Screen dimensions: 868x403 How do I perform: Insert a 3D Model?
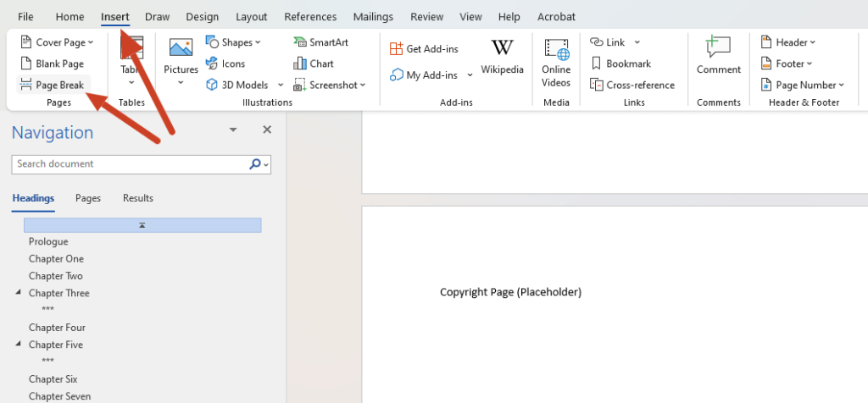(x=238, y=85)
